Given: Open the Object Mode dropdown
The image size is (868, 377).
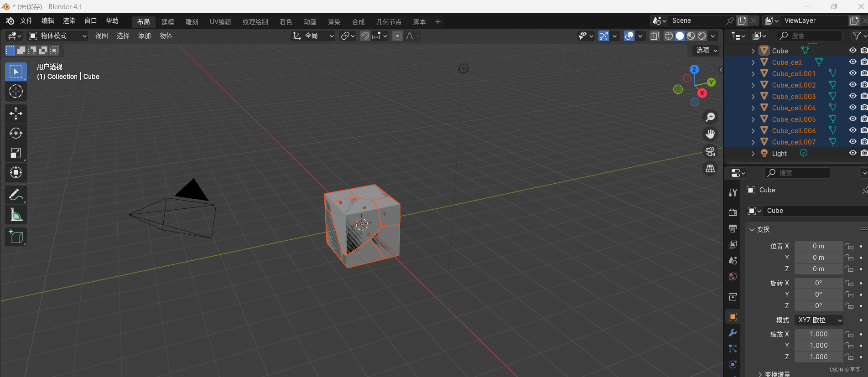Looking at the screenshot, I should (x=57, y=36).
